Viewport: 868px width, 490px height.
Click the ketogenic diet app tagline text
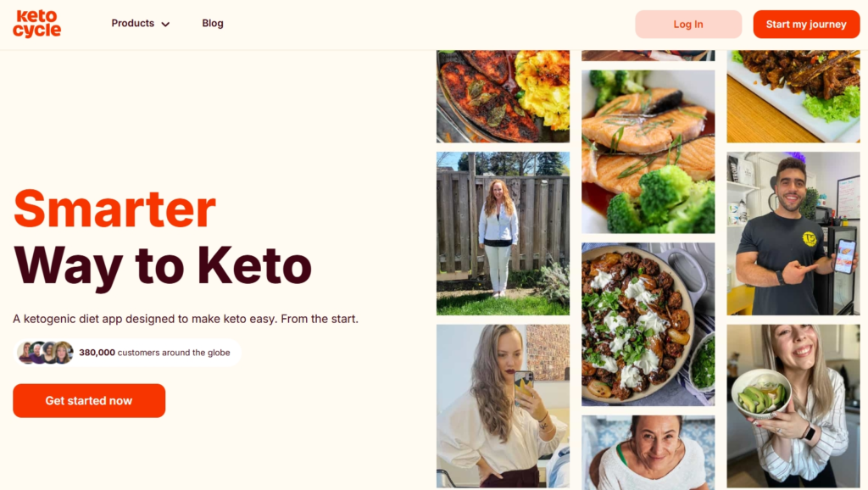[186, 319]
